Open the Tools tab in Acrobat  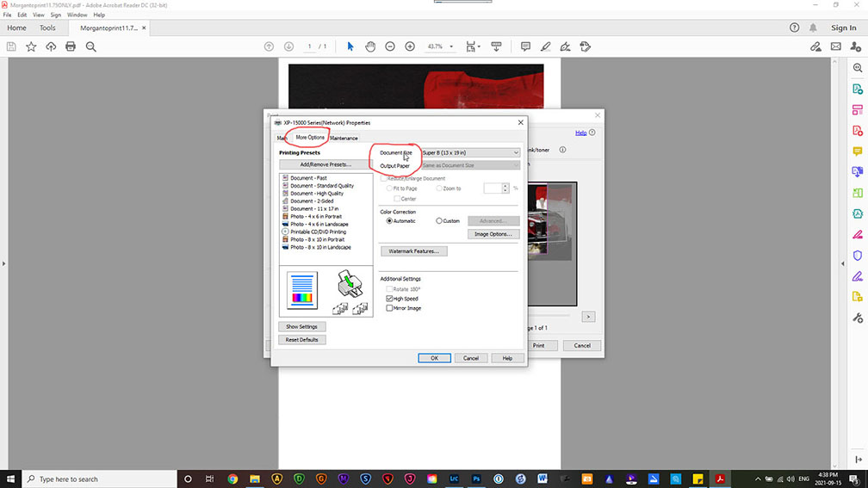point(47,28)
